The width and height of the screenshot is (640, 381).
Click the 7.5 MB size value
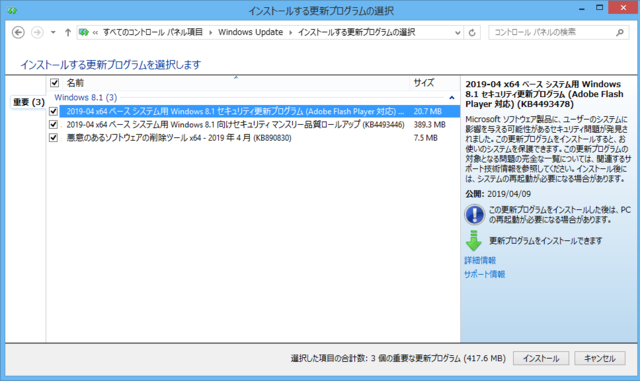[425, 138]
